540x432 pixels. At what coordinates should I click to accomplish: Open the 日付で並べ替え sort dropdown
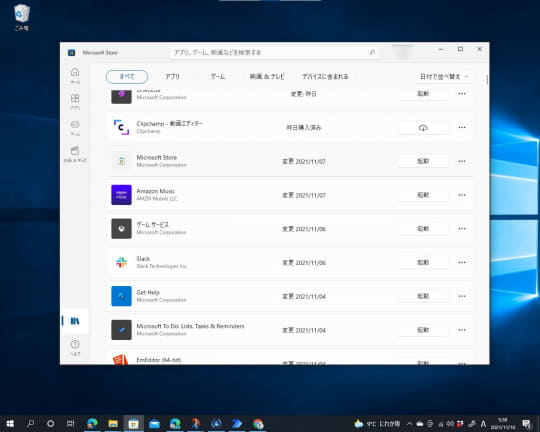click(444, 76)
